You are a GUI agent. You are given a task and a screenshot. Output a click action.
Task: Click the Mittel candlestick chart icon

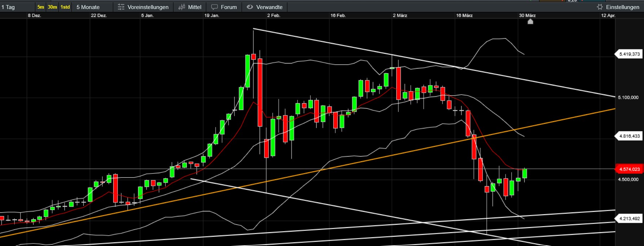coord(182,7)
